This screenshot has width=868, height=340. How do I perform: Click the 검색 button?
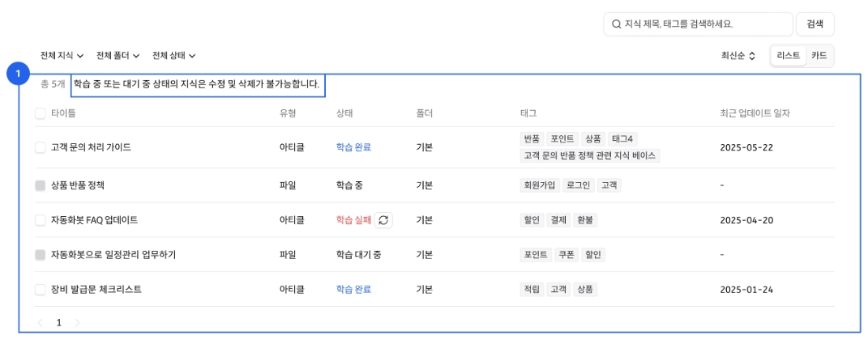(815, 24)
